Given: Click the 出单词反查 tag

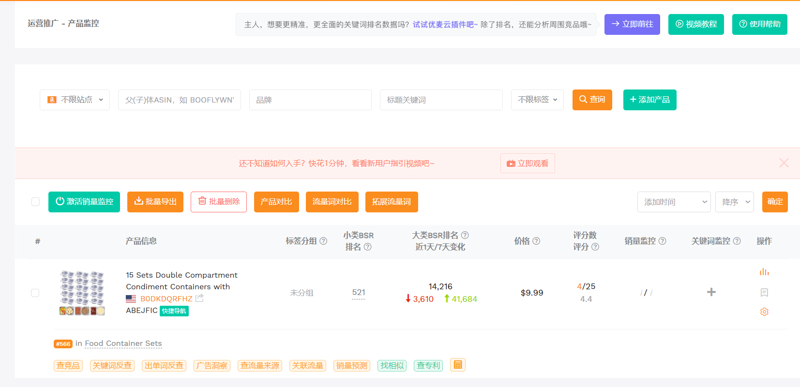Looking at the screenshot, I should (x=164, y=366).
